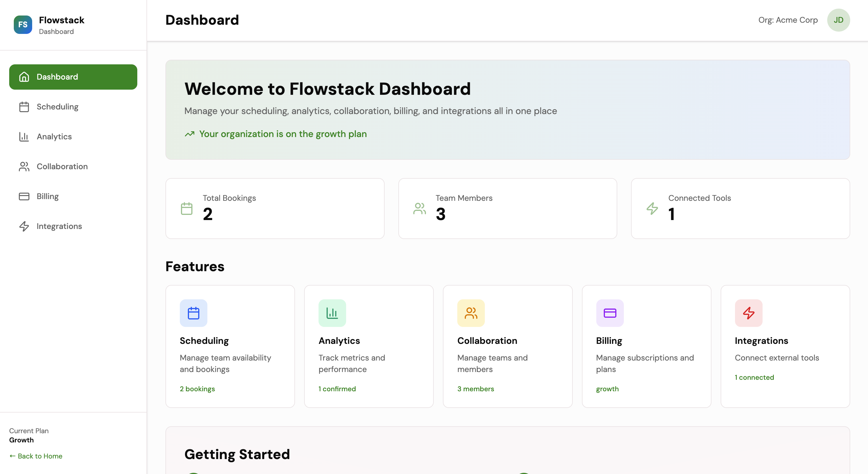Click the 'Features' section heading
Screen dimensions: 868x474
(x=195, y=267)
